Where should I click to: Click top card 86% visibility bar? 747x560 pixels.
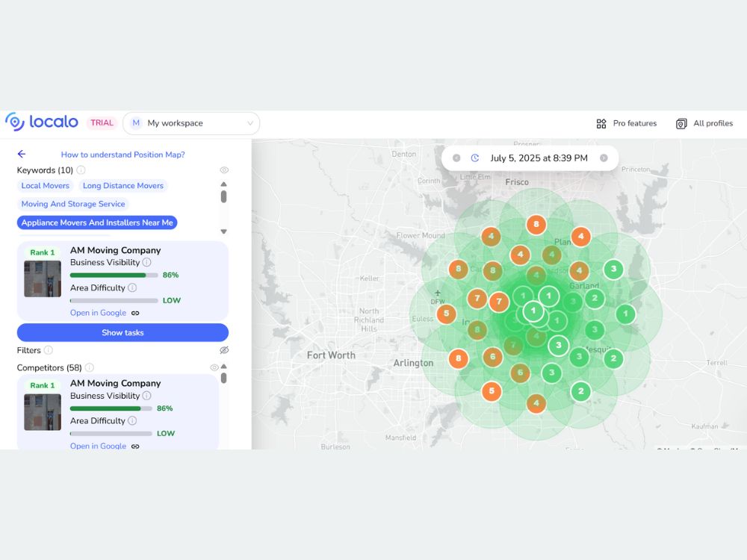pyautogui.click(x=114, y=276)
